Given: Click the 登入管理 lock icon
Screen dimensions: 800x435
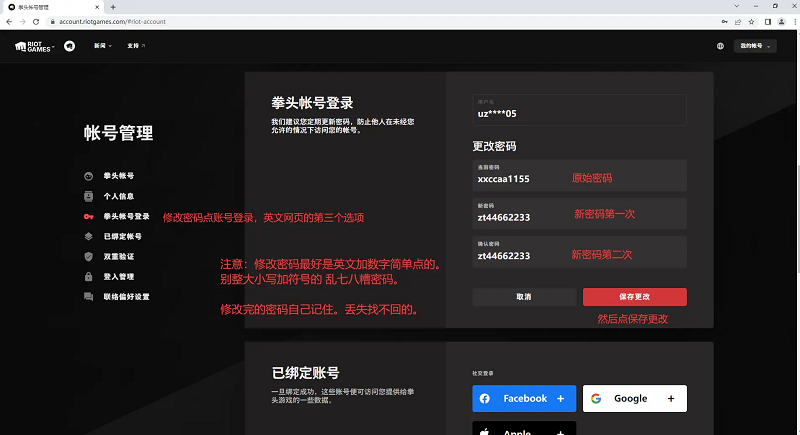Looking at the screenshot, I should coord(88,277).
